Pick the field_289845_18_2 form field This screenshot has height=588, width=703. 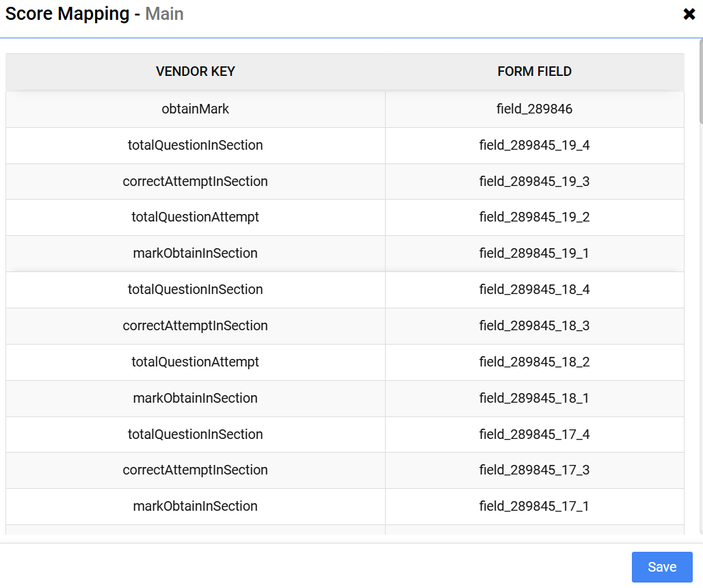point(534,362)
